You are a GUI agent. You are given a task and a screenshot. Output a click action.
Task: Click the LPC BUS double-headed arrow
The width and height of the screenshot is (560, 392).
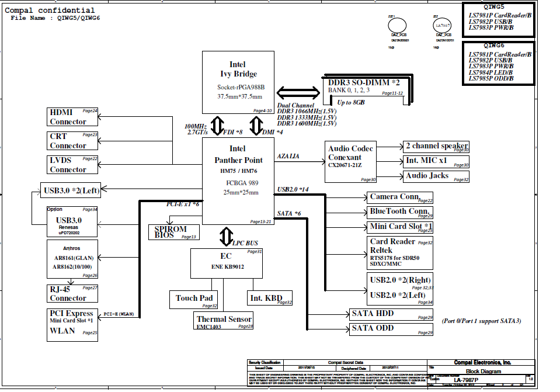click(x=225, y=237)
